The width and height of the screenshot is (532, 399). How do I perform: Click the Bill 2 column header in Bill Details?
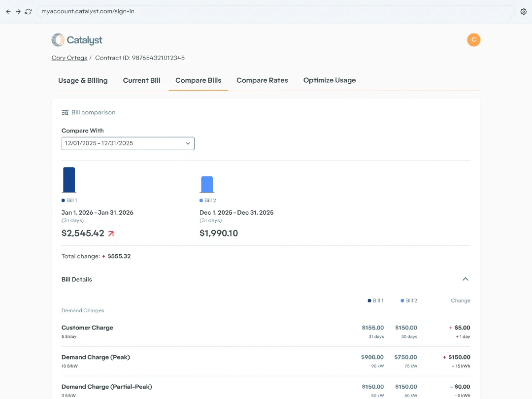coord(409,300)
